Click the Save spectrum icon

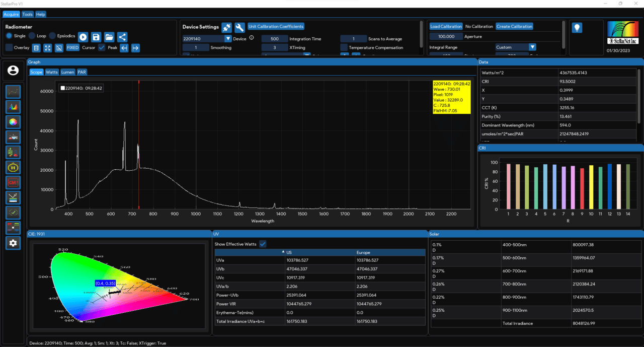click(x=96, y=36)
